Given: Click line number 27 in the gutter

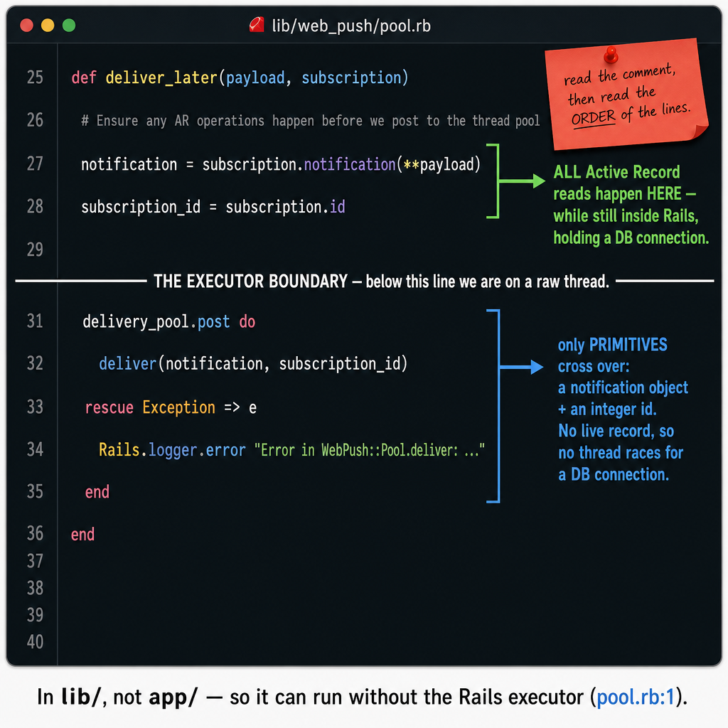Looking at the screenshot, I should coord(36,164).
